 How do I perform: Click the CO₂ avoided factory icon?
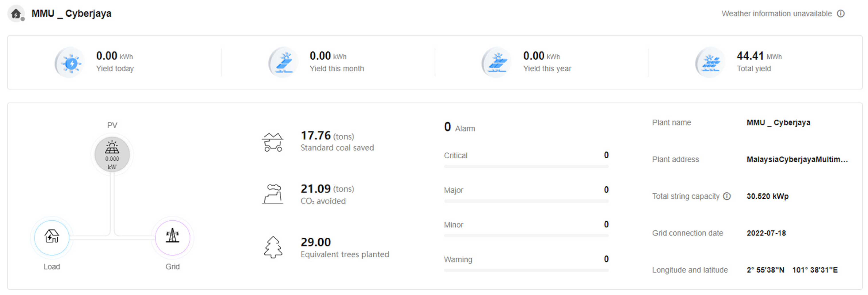(273, 194)
